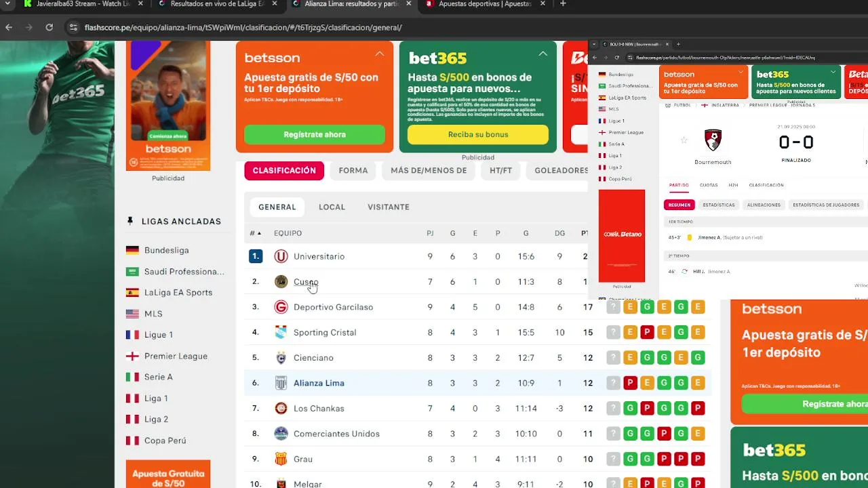This screenshot has width=868, height=488.
Task: Click the Los Chankas crest
Action: (281, 409)
